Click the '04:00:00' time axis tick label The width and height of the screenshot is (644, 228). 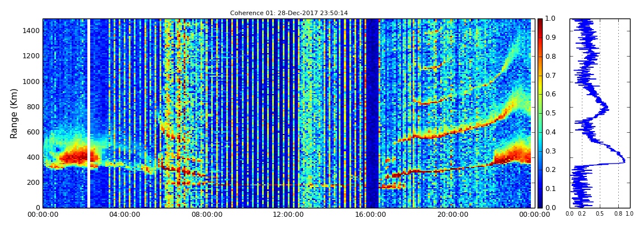(x=124, y=214)
